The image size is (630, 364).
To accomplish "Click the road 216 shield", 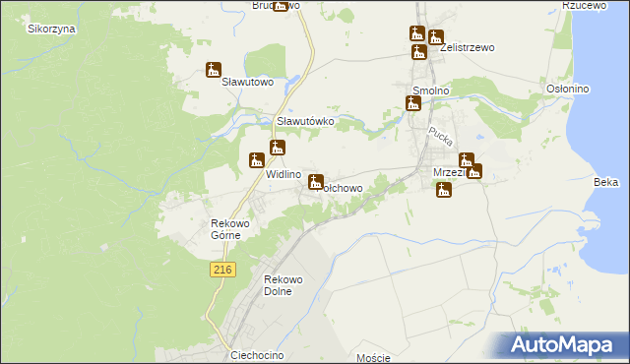I will tap(222, 270).
